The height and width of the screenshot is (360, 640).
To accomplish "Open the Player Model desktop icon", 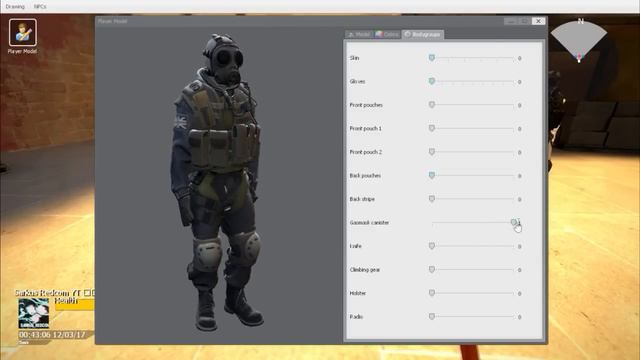I will coord(22,36).
